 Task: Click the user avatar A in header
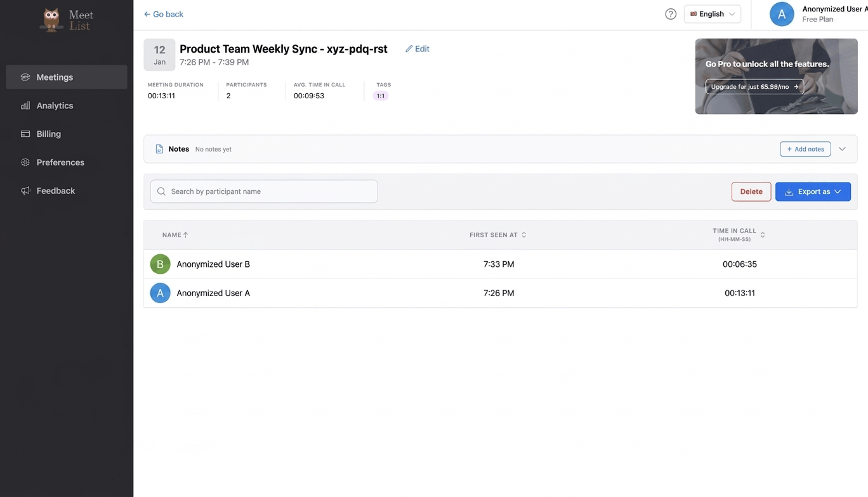[782, 14]
